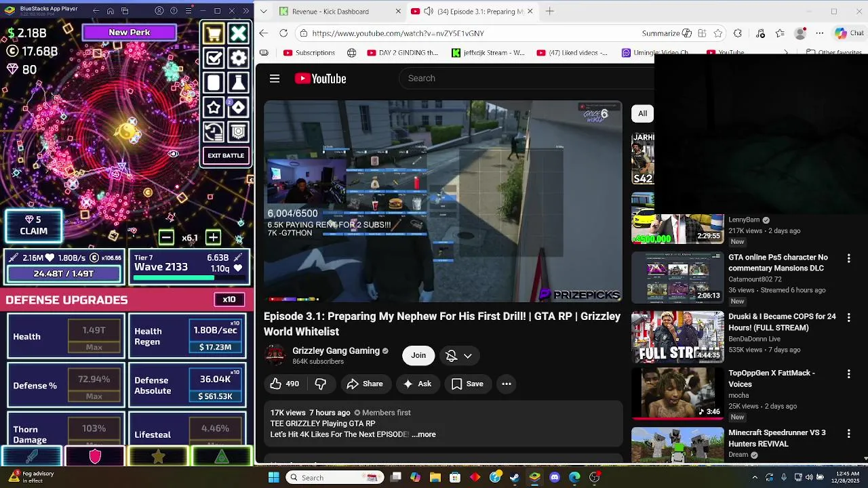Expand video description with ...more
This screenshot has height=488, width=868.
(424, 434)
